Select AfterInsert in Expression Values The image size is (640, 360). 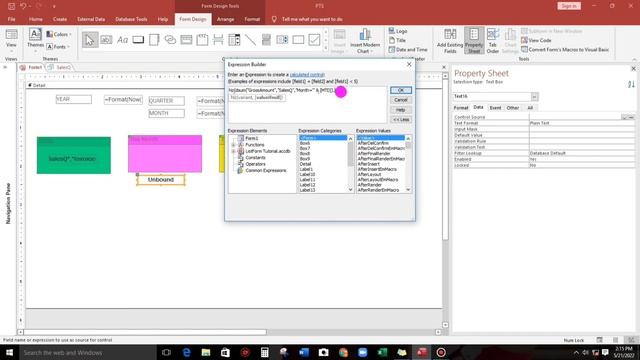(x=369, y=164)
